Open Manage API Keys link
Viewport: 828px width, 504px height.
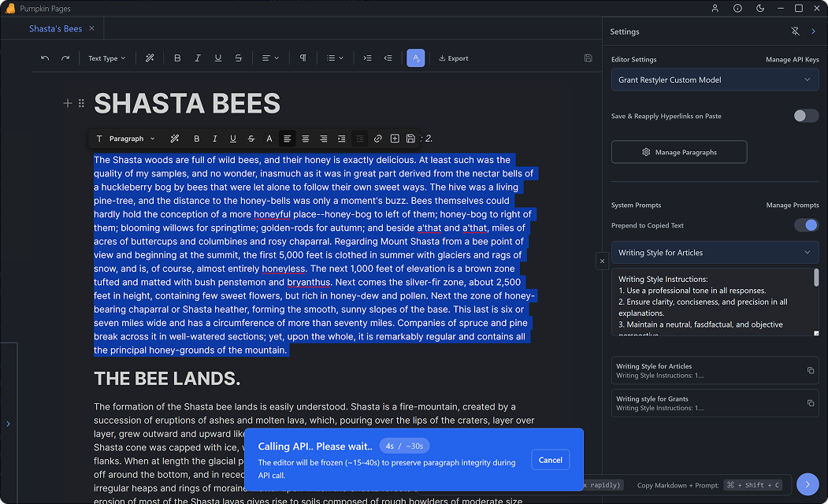[792, 60]
